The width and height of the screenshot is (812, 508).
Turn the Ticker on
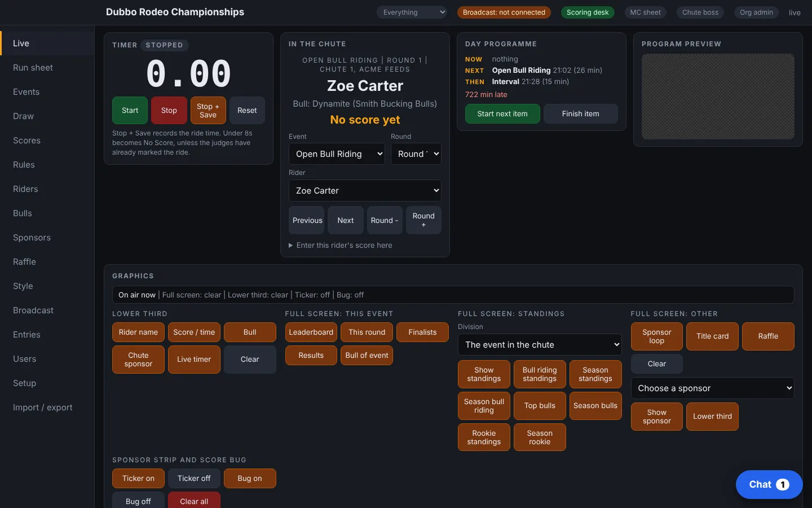[x=138, y=479]
